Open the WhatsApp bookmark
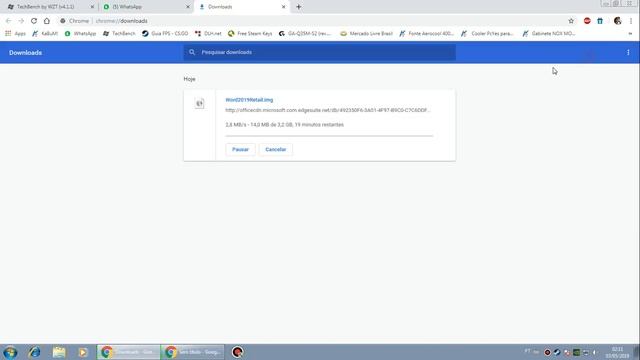640x360 pixels. [x=80, y=33]
